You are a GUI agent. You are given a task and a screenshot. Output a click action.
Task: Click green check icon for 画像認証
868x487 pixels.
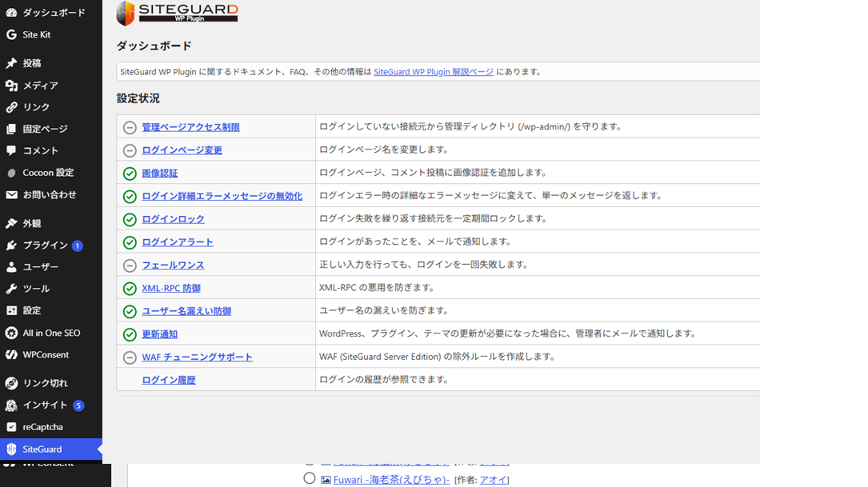(x=130, y=174)
